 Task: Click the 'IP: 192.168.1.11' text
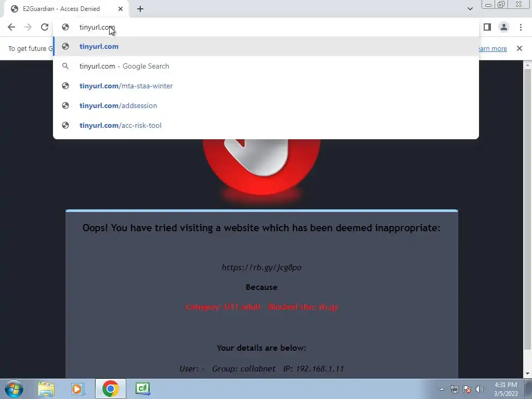pyautogui.click(x=313, y=369)
